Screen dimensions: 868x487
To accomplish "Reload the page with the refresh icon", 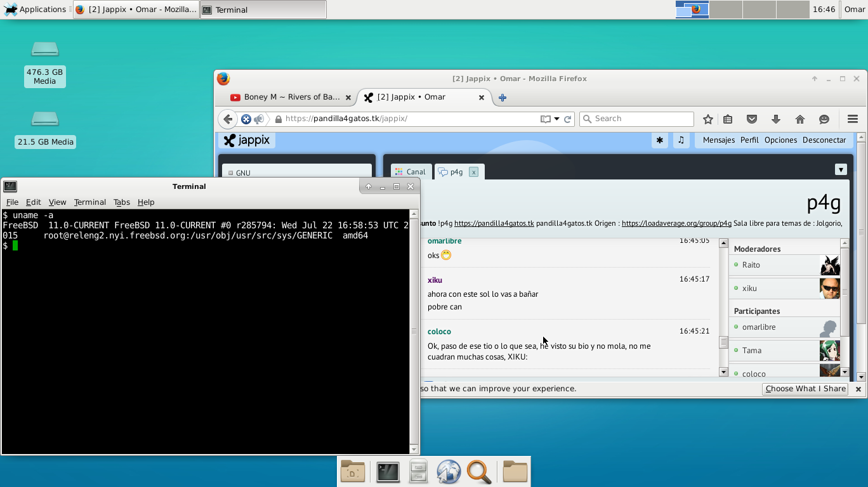I will (x=568, y=119).
